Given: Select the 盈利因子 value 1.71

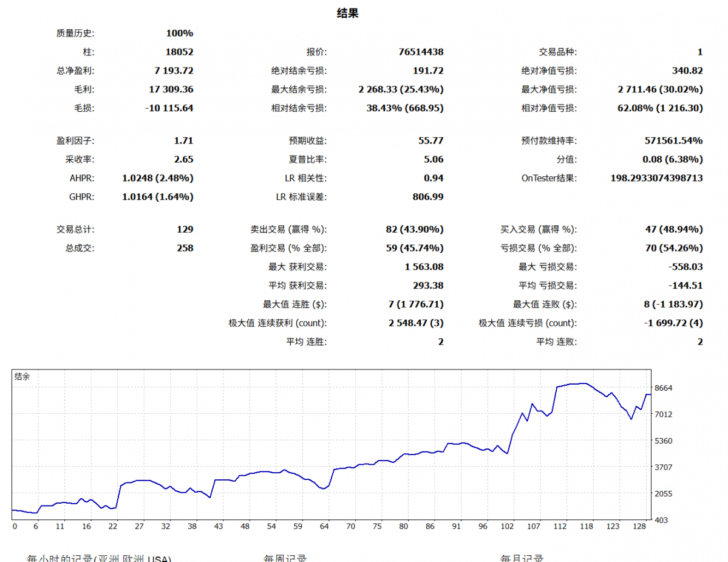Looking at the screenshot, I should pyautogui.click(x=183, y=140).
